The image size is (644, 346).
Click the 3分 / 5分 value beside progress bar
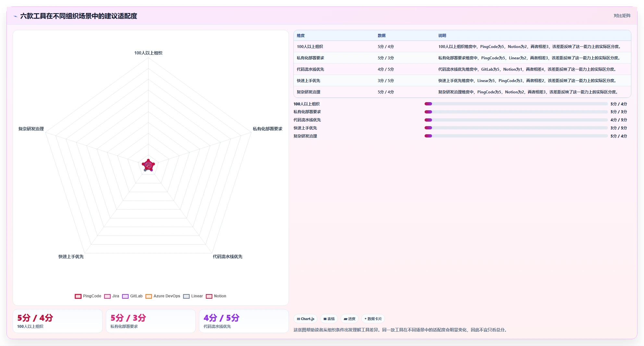pyautogui.click(x=619, y=128)
